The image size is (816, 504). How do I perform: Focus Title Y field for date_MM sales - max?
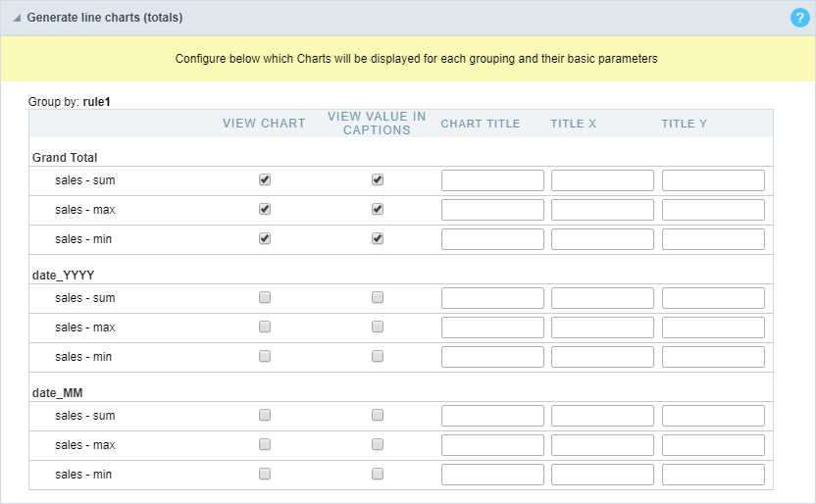point(713,445)
